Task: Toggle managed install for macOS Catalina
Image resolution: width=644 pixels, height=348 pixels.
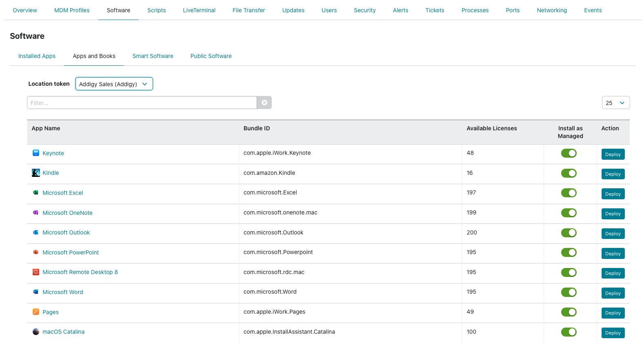Action: pos(569,332)
